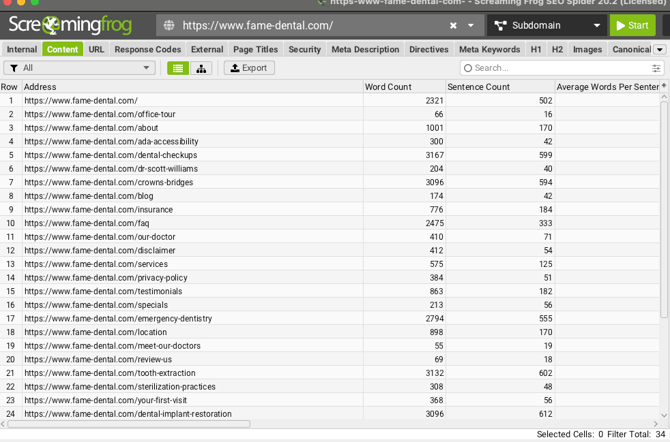Select the /about URL row

pos(329,128)
